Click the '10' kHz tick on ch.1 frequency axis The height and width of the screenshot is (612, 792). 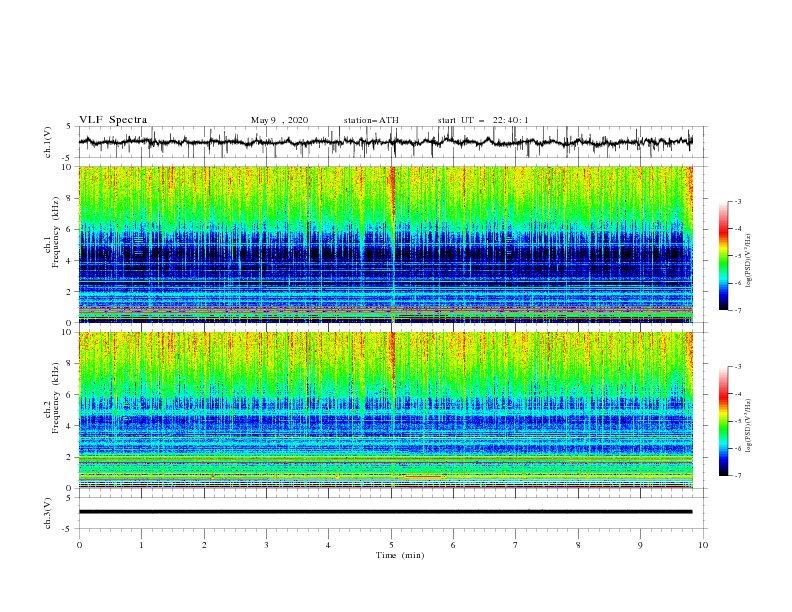click(x=68, y=167)
